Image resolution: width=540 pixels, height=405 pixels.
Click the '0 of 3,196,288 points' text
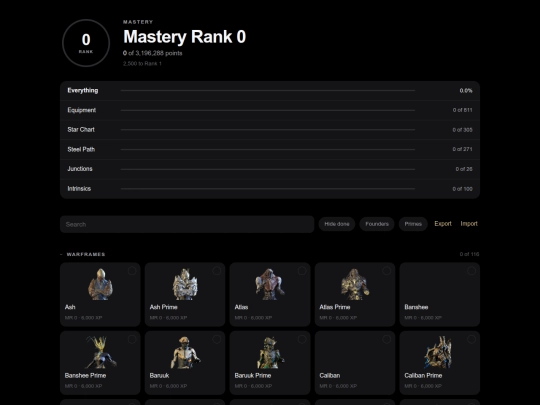[x=153, y=53]
